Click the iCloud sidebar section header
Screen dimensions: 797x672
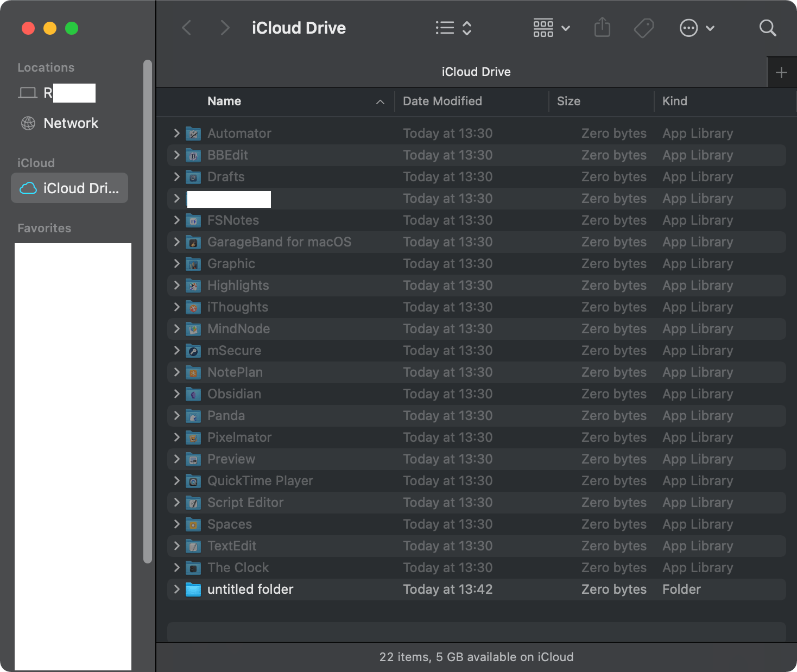(x=36, y=163)
